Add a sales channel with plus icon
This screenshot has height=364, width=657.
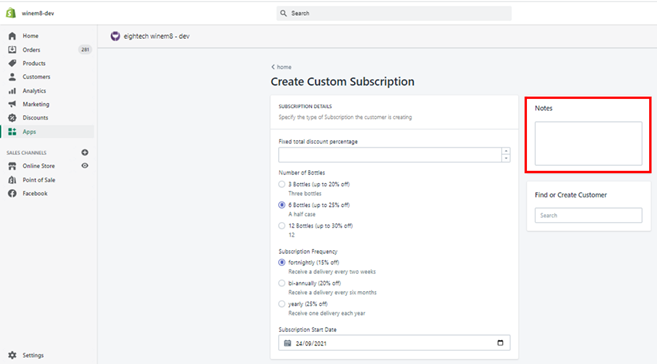click(x=85, y=152)
